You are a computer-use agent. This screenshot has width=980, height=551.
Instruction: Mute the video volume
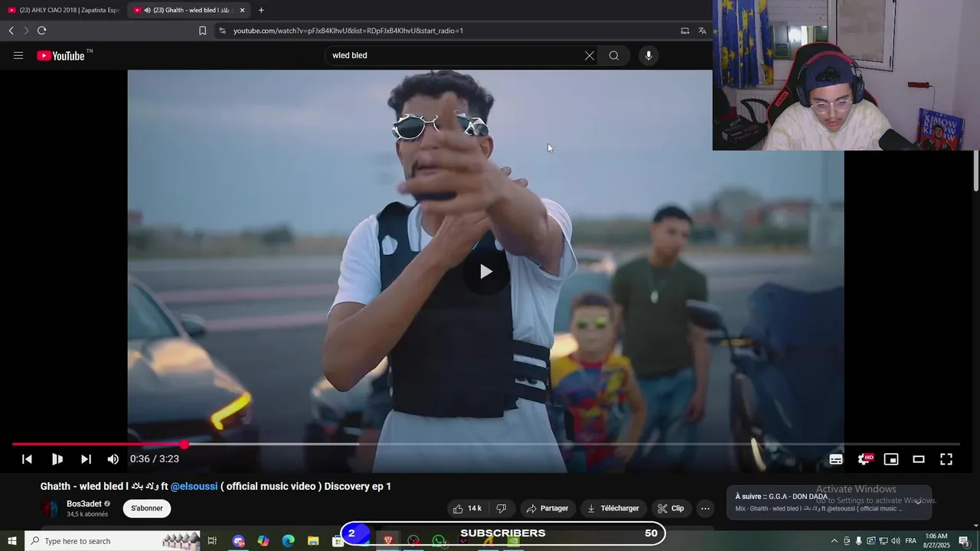(x=113, y=459)
